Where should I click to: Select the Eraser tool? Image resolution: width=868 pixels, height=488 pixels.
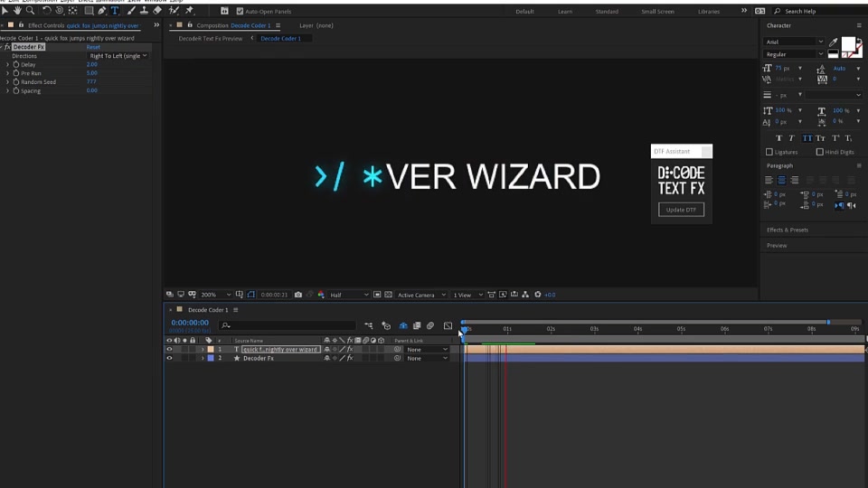(x=157, y=11)
